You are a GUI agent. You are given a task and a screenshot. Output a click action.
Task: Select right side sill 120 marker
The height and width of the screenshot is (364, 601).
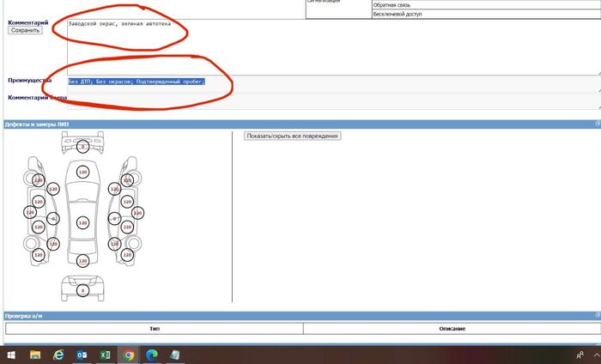click(x=138, y=213)
